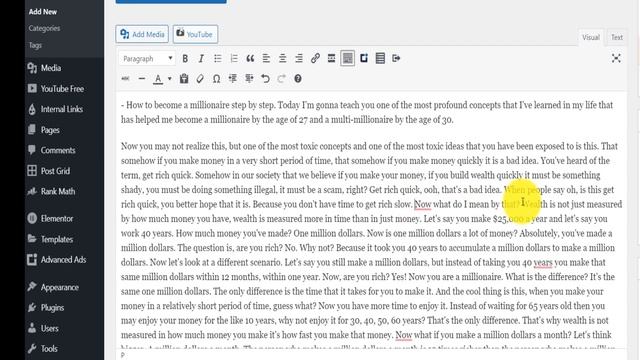
Task: Insert horizontal line
Action: (142, 78)
